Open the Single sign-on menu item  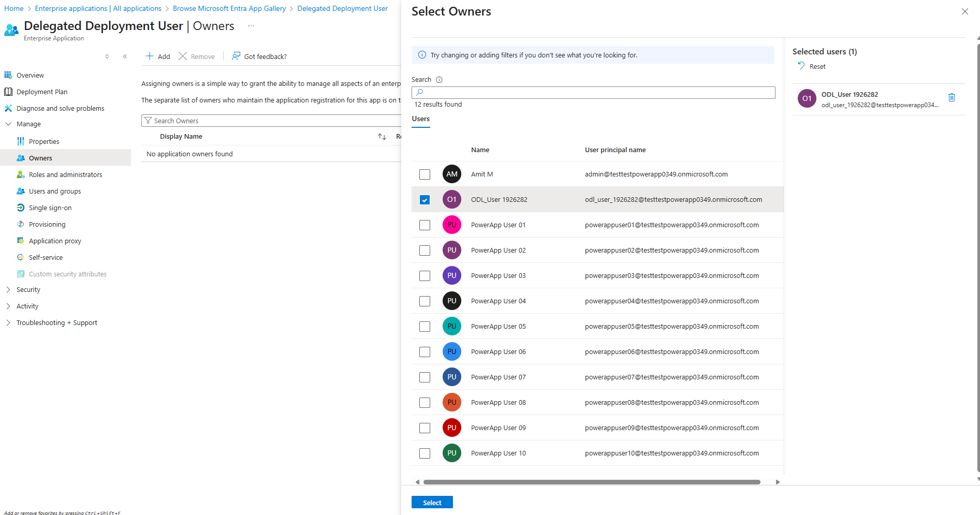point(50,208)
